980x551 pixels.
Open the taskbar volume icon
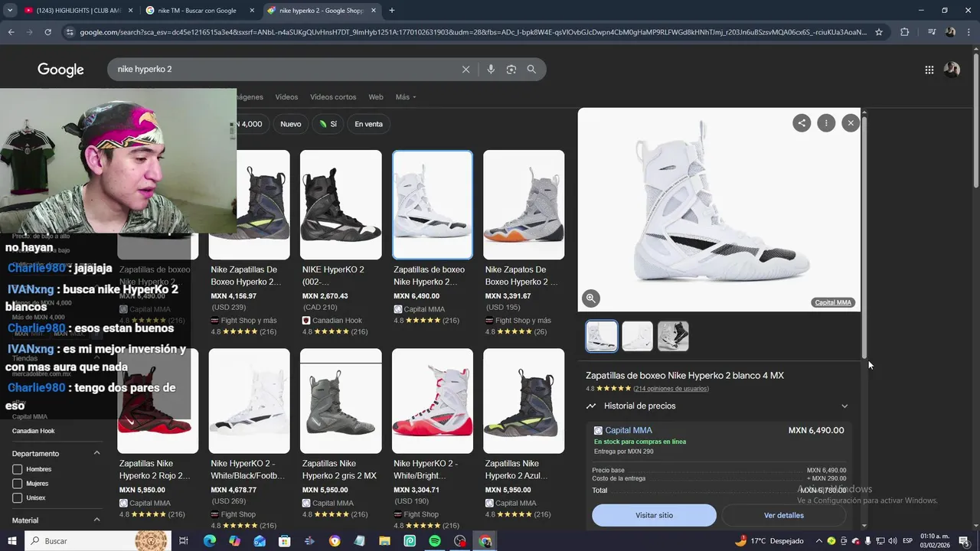[x=892, y=541]
